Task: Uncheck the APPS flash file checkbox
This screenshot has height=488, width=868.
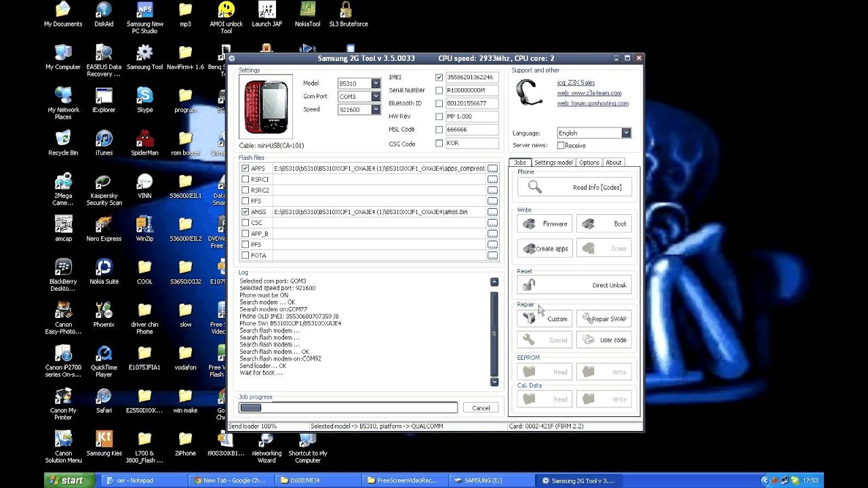Action: (245, 169)
